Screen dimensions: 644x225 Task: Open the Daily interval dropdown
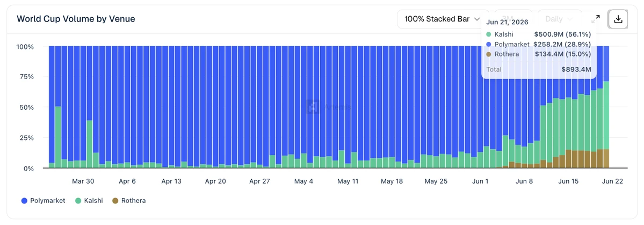tap(559, 19)
